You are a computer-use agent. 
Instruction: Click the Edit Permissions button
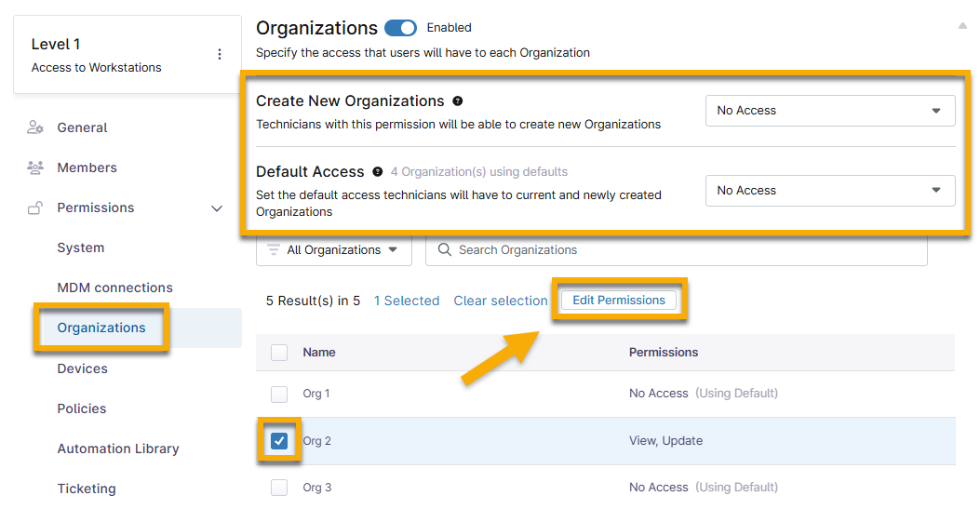point(619,301)
